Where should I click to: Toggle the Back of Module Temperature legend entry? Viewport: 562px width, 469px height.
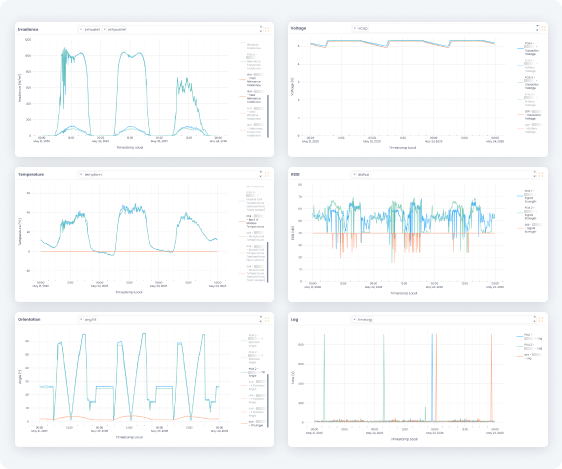pyautogui.click(x=252, y=221)
